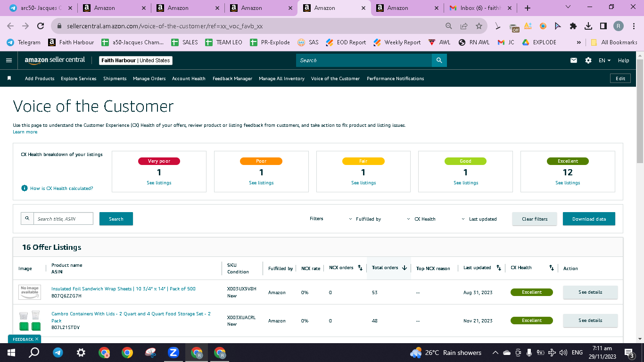
Task: Open a new browser tab
Action: (x=528, y=8)
